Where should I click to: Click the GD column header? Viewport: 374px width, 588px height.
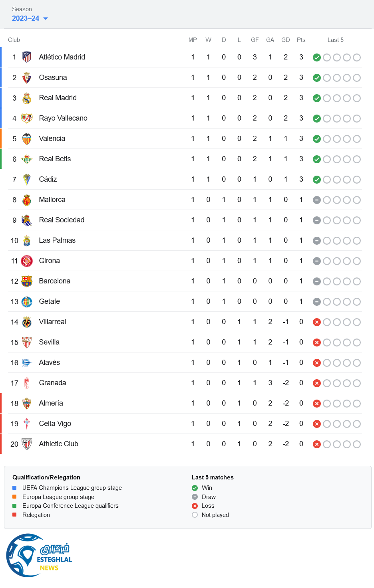[x=286, y=40]
